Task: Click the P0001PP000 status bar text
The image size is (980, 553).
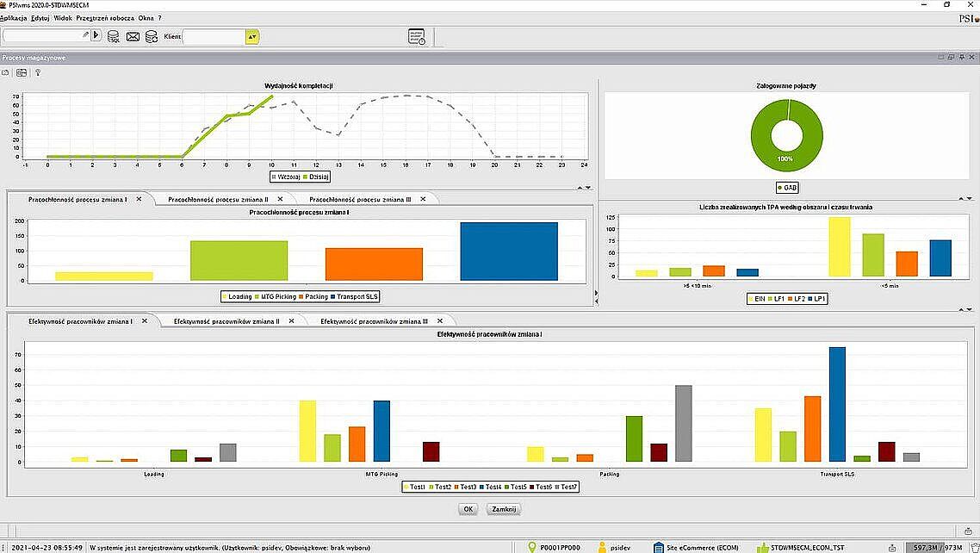Action: pyautogui.click(x=560, y=548)
